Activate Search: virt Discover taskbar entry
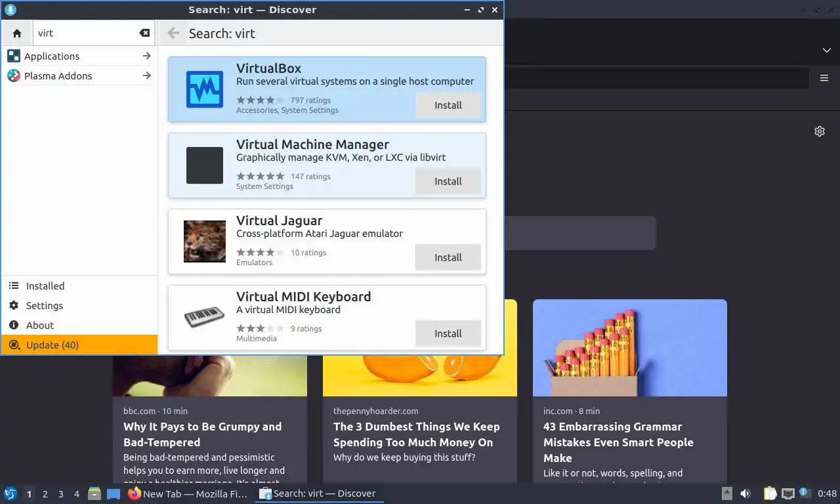Screen dimensions: 840x504 [x=319, y=493]
